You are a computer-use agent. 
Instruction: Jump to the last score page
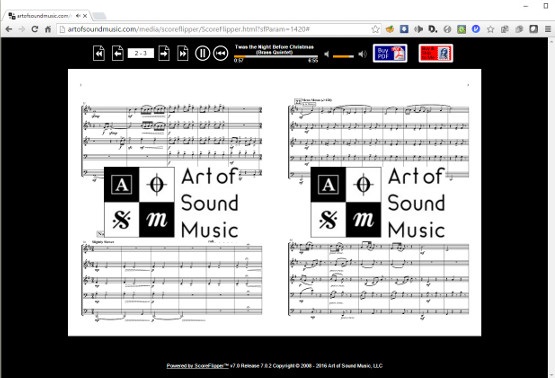pos(183,53)
